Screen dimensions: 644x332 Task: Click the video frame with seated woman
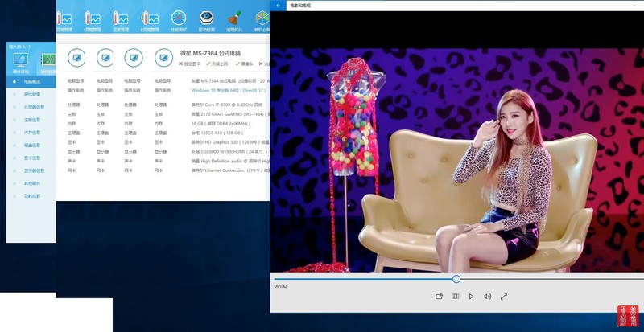[457, 160]
